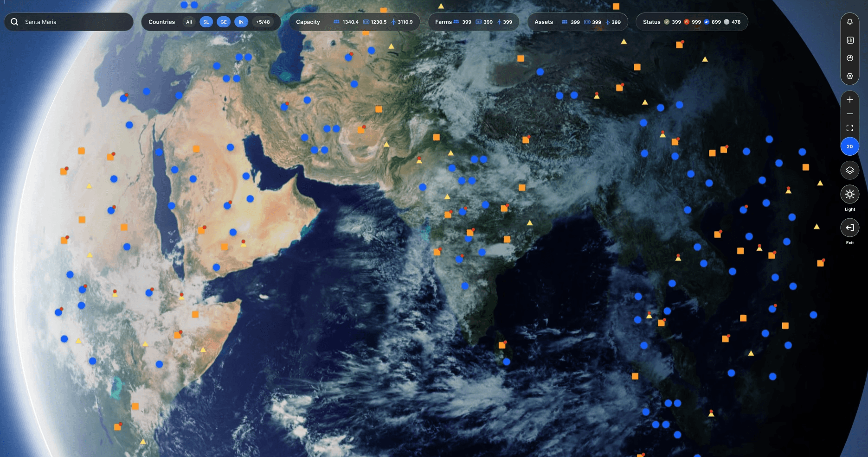Toggle the IN country filter chip

[x=241, y=22]
